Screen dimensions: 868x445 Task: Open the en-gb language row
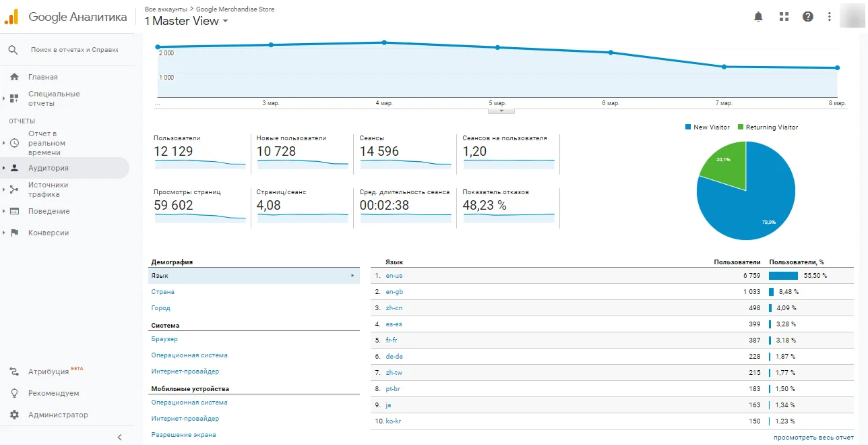pyautogui.click(x=394, y=292)
